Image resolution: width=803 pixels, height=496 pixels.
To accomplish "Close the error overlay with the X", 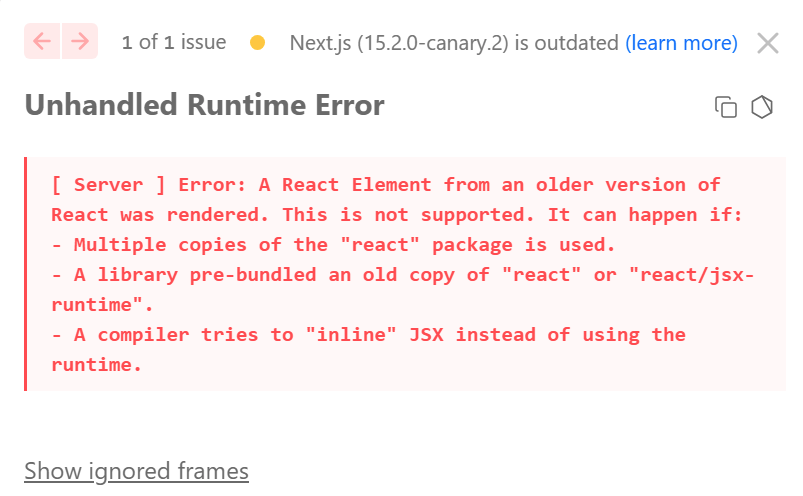I will pos(768,43).
